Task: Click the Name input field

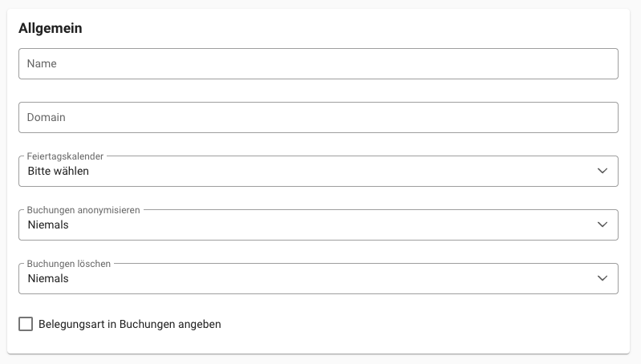Action: [x=318, y=64]
